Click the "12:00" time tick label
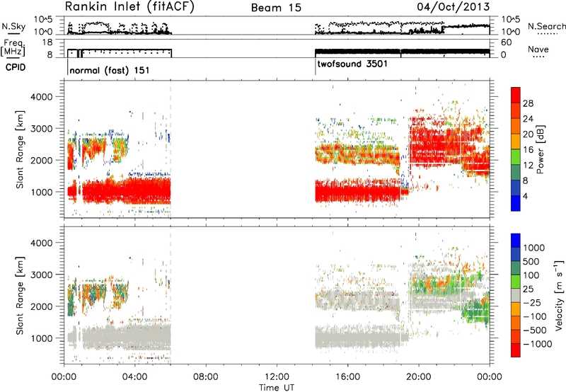 click(277, 377)
